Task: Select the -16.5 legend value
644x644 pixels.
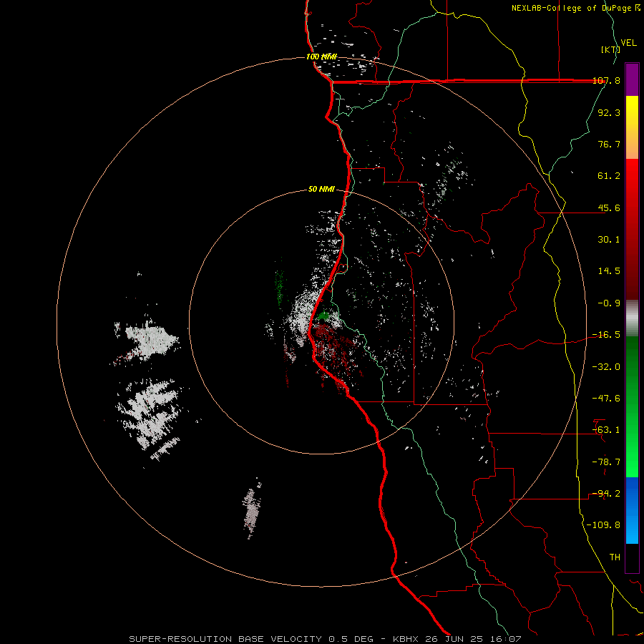Action: pos(606,335)
